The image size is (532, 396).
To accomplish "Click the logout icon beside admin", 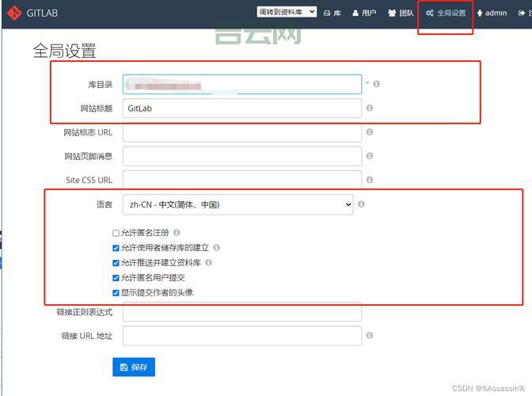I will point(522,13).
